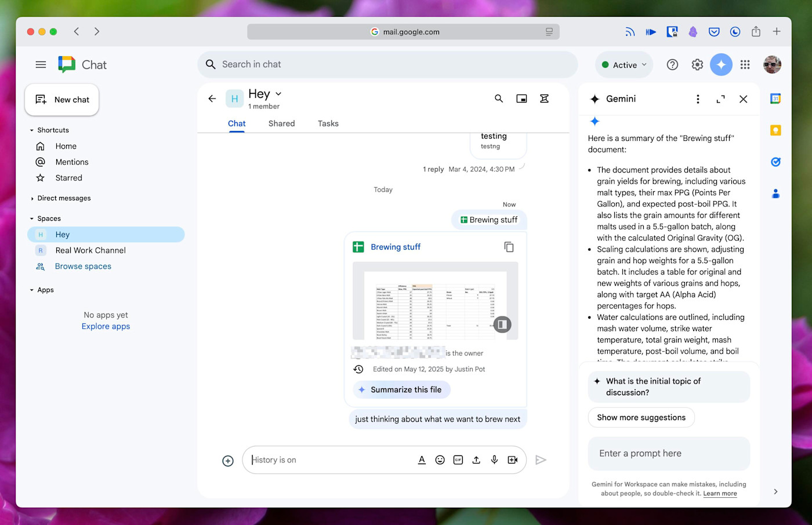Open Google Tasks side panel icon
The image size is (812, 525).
point(775,162)
